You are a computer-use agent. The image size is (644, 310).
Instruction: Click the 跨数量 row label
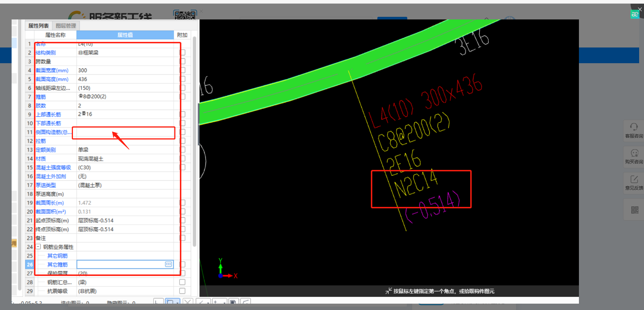(x=43, y=61)
